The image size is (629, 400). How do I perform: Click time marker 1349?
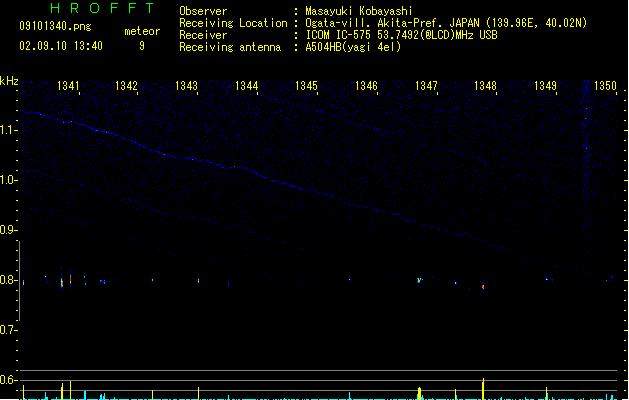(546, 86)
